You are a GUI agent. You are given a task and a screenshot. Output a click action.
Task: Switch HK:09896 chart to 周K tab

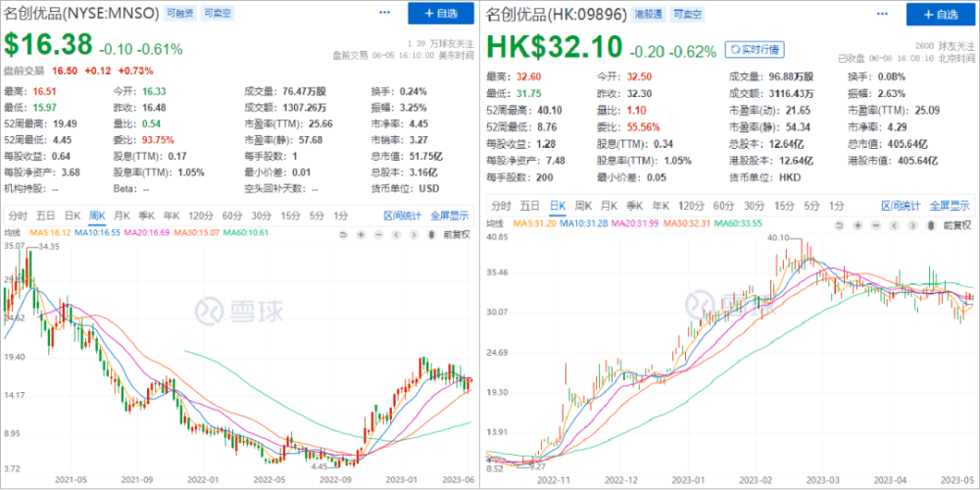click(582, 206)
